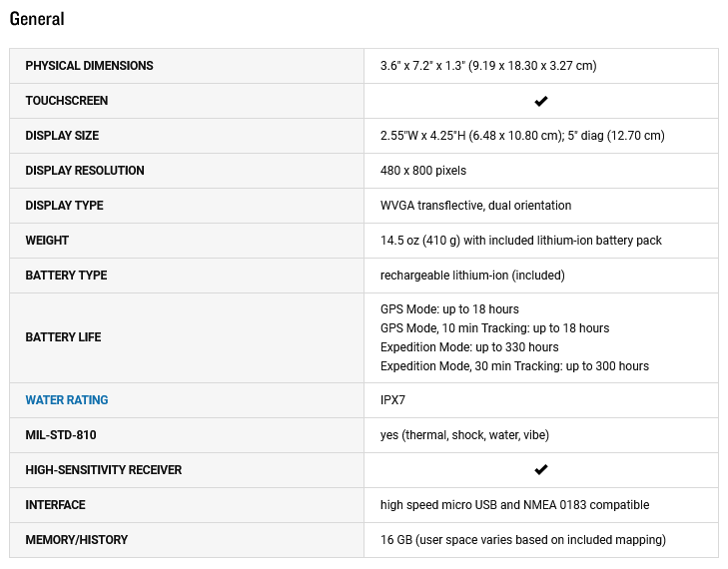Click the High-Sensitivity Receiver checkmark icon

coord(541,470)
